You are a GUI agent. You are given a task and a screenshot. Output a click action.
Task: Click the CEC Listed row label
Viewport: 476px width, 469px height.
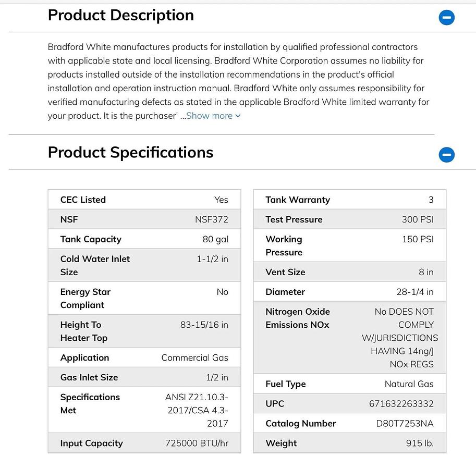click(x=83, y=200)
